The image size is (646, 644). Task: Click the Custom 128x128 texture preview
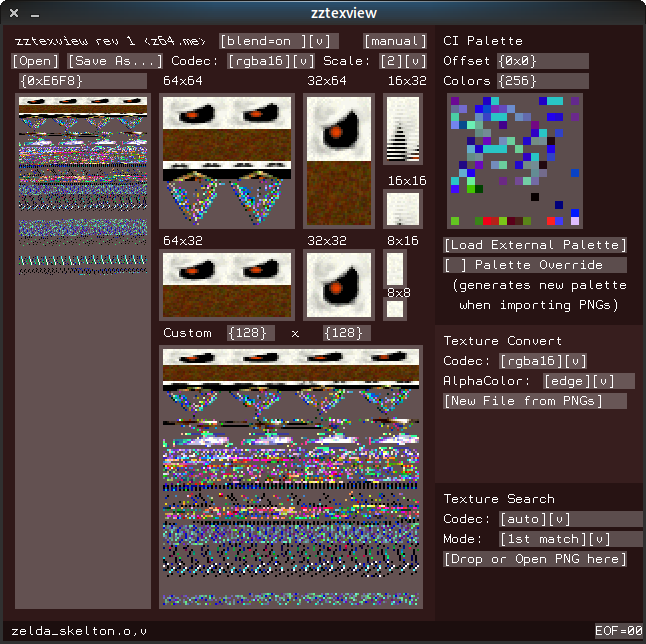click(x=291, y=477)
